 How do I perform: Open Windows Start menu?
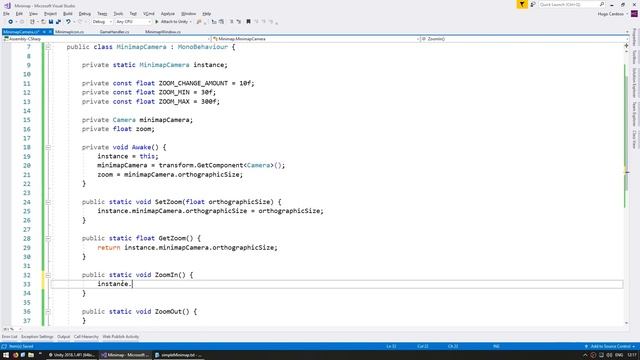(x=6, y=355)
